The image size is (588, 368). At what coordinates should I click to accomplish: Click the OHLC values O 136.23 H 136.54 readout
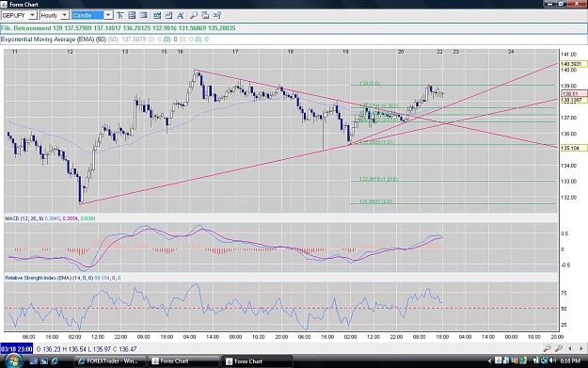[x=87, y=349]
